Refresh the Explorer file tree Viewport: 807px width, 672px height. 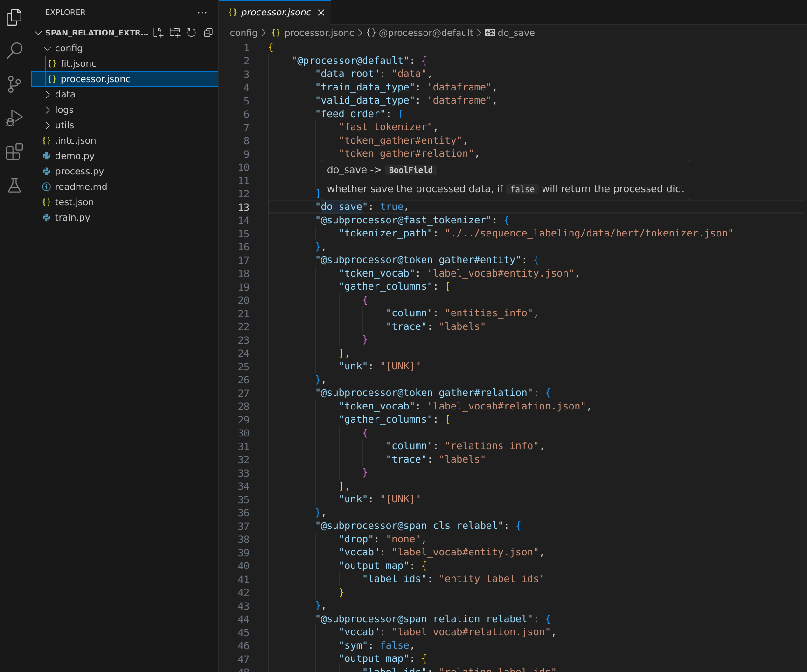(191, 33)
